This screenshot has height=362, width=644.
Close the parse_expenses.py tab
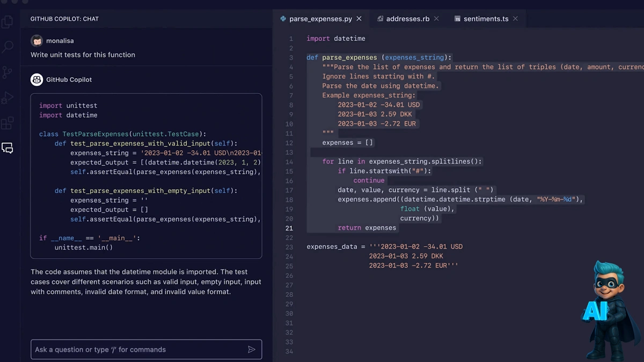tap(359, 19)
